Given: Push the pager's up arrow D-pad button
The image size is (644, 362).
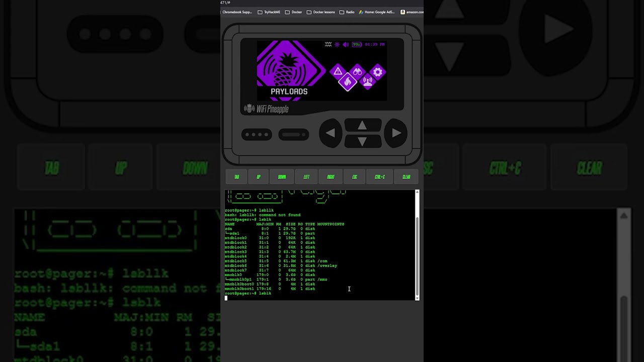Looking at the screenshot, I should 362,125.
